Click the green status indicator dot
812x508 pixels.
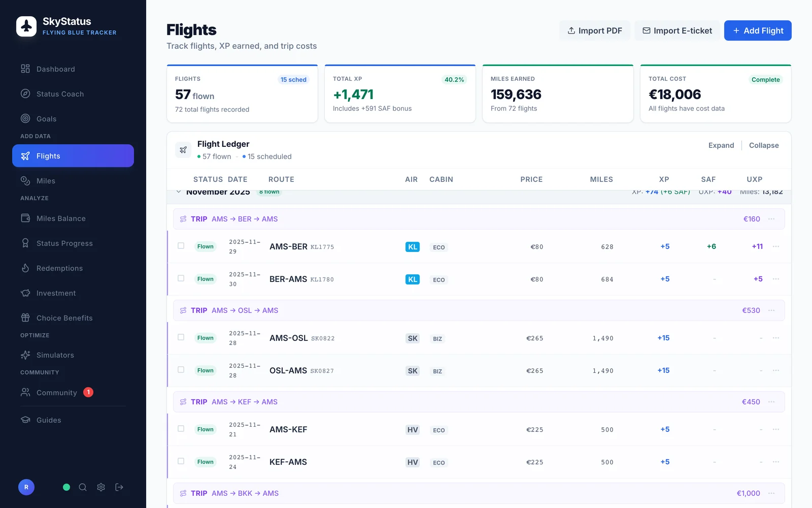(x=66, y=487)
